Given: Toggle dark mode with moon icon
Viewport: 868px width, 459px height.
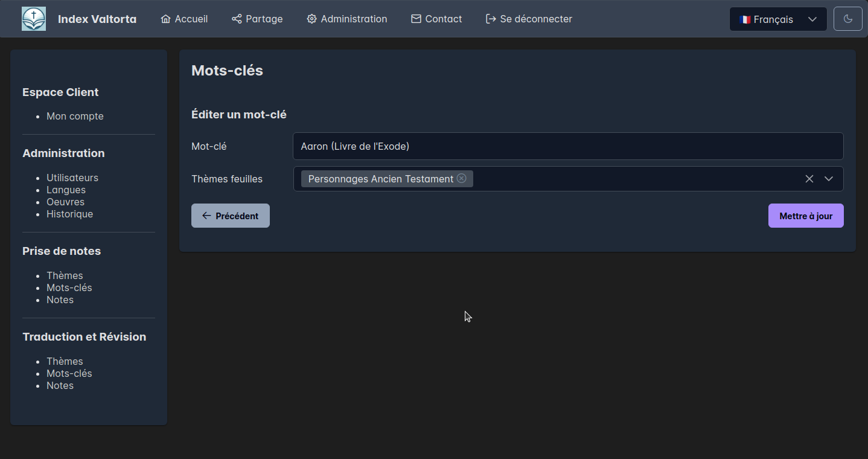Looking at the screenshot, I should pyautogui.click(x=847, y=19).
